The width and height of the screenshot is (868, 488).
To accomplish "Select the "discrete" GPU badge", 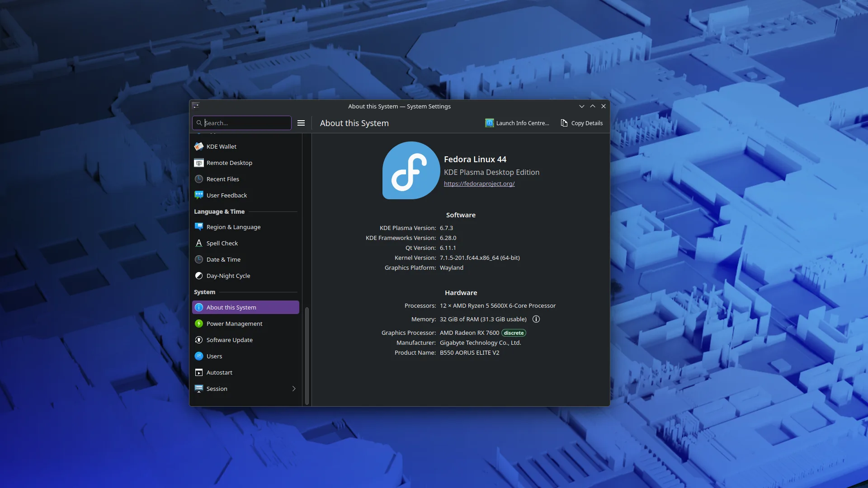I will click(514, 333).
